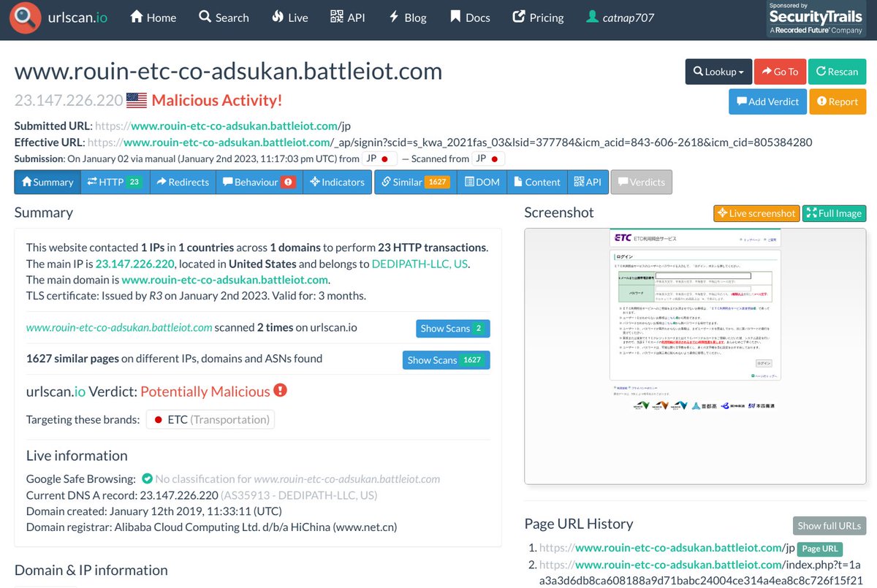Screen dimensions: 877x588
Task: Click the Rescan button
Action: pos(837,72)
